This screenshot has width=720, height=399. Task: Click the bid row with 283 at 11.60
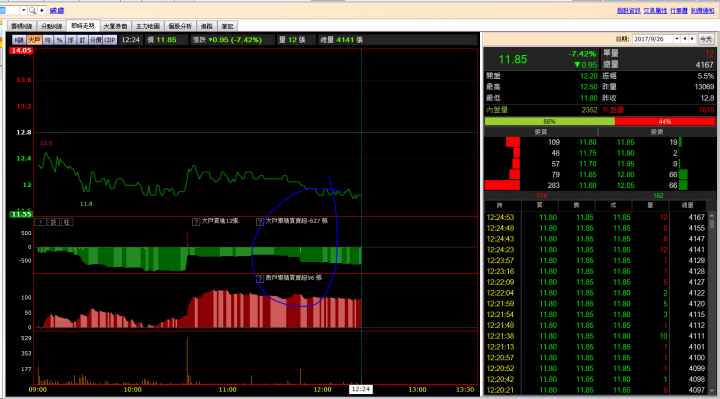[541, 185]
